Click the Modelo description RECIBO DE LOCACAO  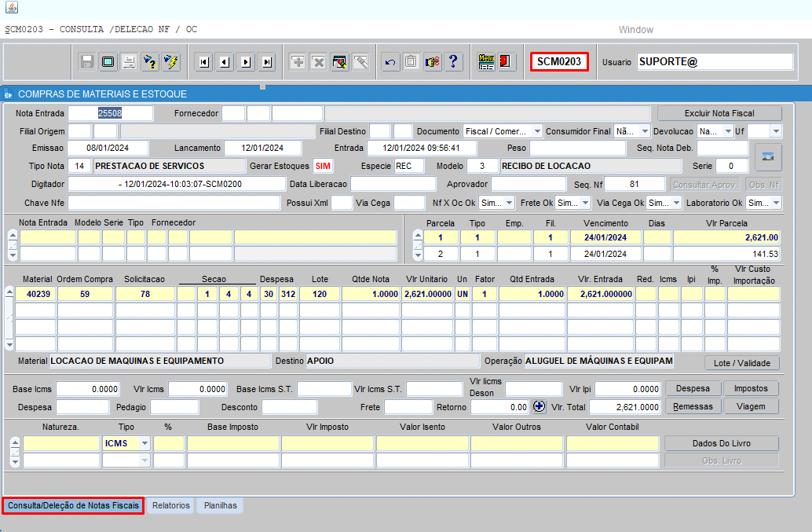591,167
